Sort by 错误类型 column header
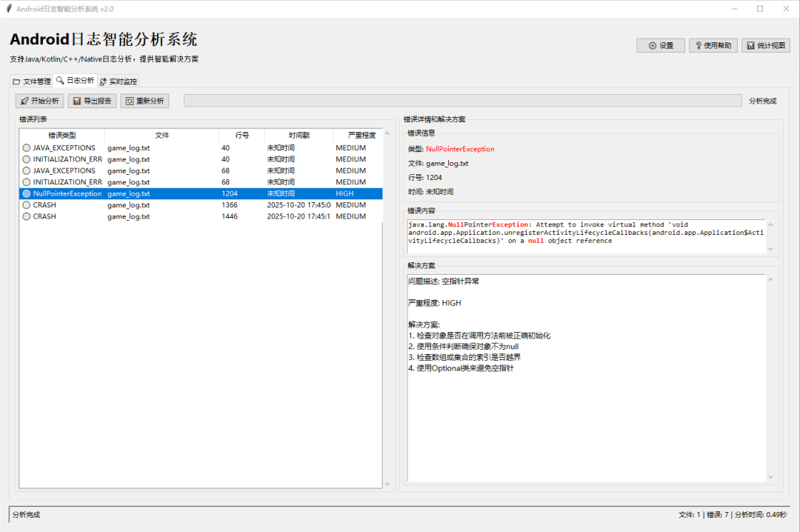This screenshot has height=532, width=800. coord(62,136)
